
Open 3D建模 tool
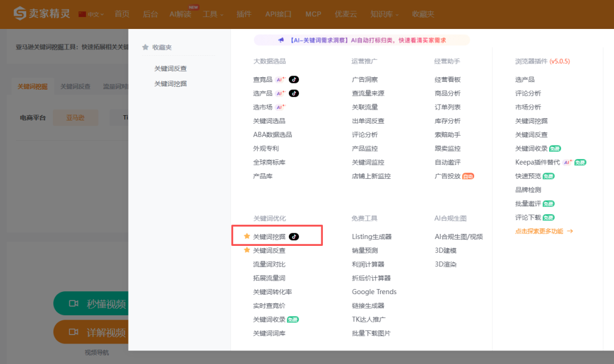click(x=446, y=250)
